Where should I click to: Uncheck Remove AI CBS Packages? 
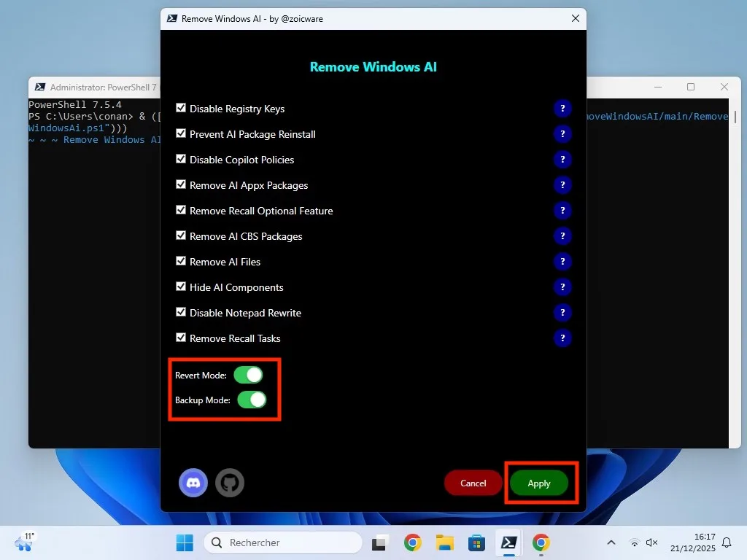click(x=181, y=236)
